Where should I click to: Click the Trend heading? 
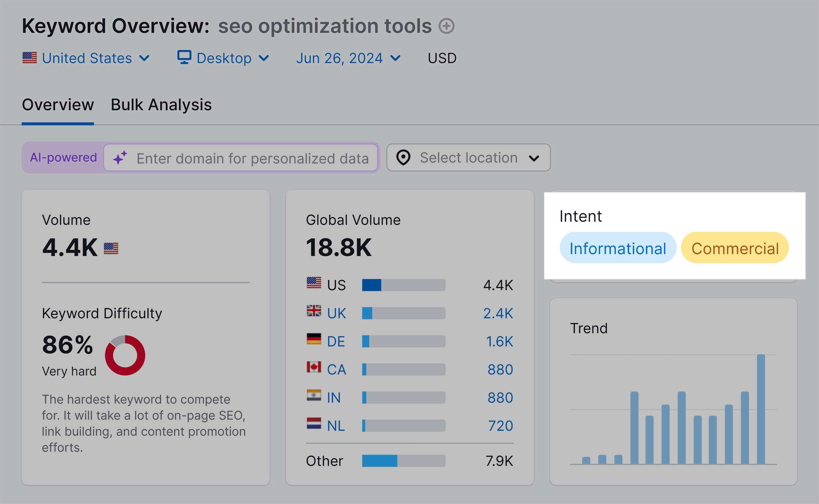(x=589, y=328)
